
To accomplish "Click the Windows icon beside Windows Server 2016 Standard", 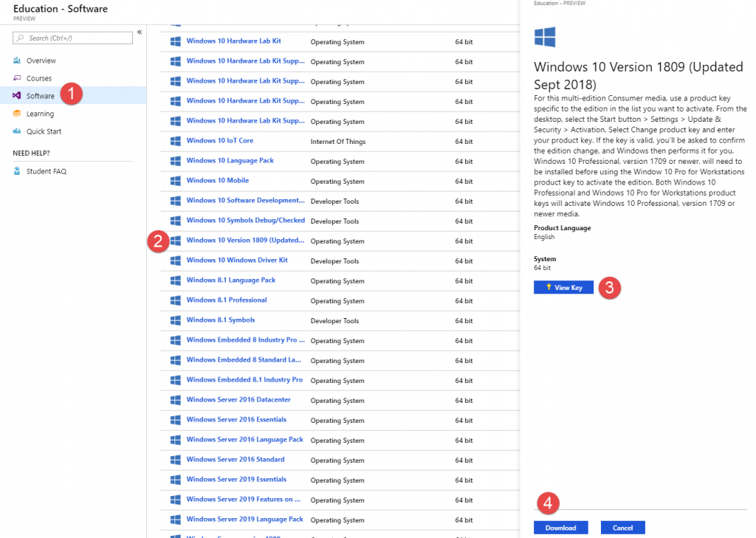I will click(x=176, y=460).
